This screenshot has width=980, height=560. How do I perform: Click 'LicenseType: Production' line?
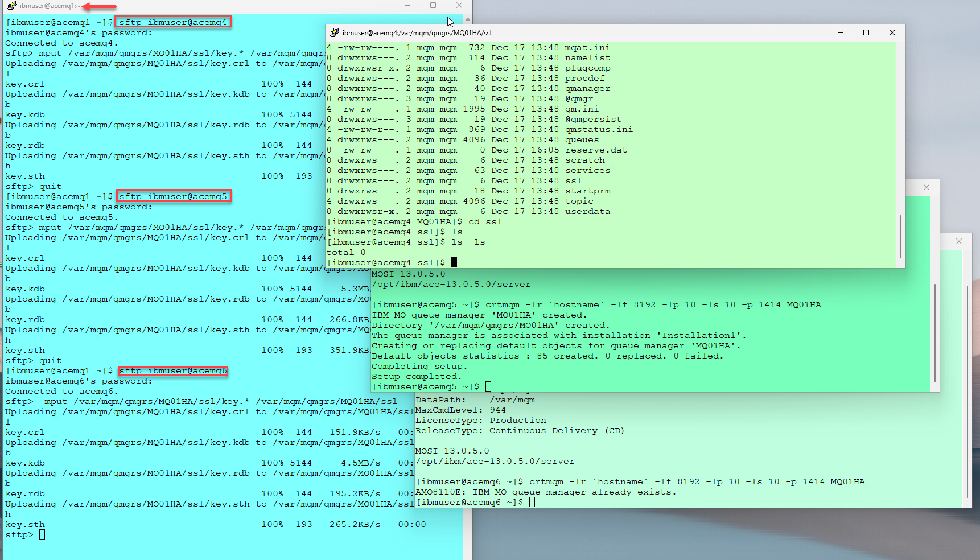coord(481,420)
